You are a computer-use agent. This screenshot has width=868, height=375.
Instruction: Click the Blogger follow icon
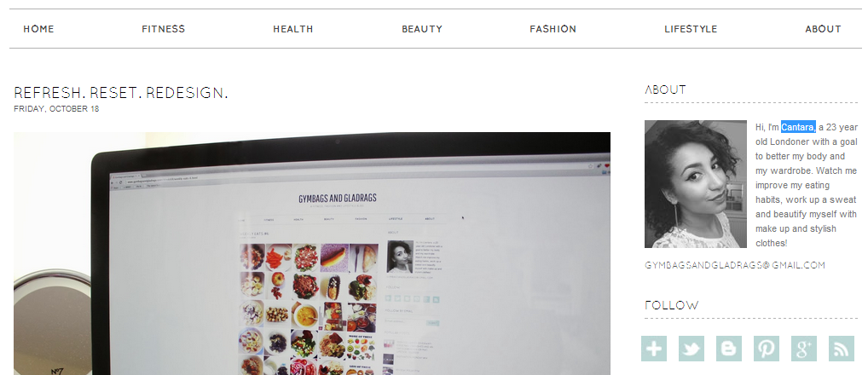729,349
